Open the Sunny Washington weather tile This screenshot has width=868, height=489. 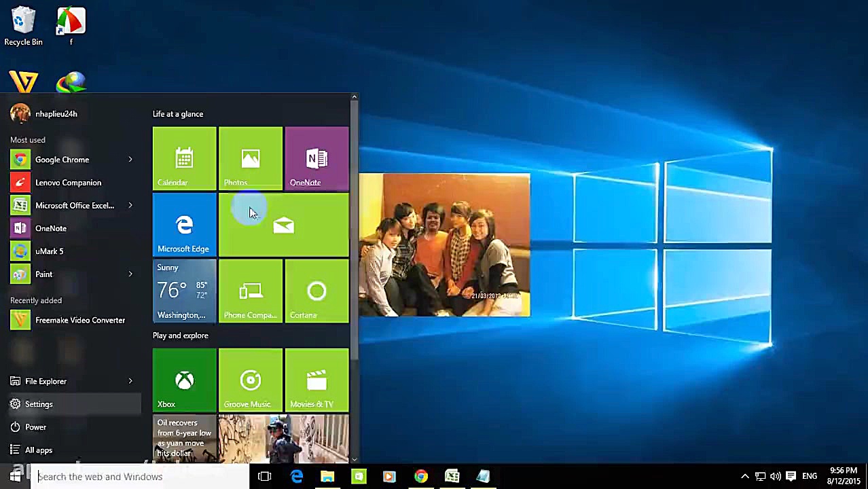click(x=184, y=291)
